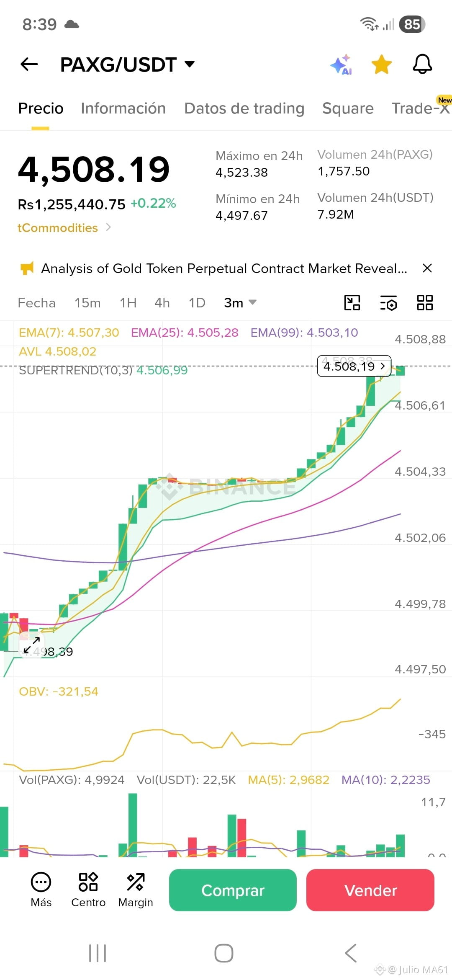Viewport: 452px width, 980px height.
Task: Open the PAXG/USDT pair selector dropdown
Action: click(127, 64)
